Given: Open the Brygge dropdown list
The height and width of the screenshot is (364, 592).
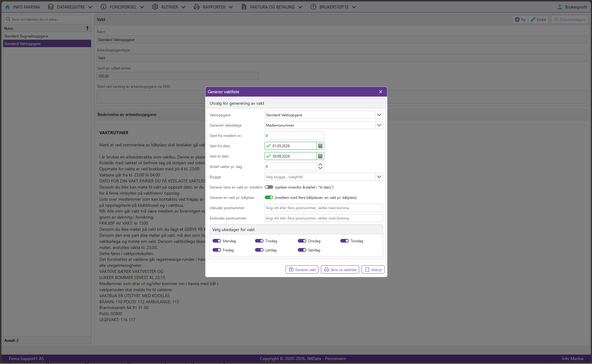Looking at the screenshot, I should point(379,177).
